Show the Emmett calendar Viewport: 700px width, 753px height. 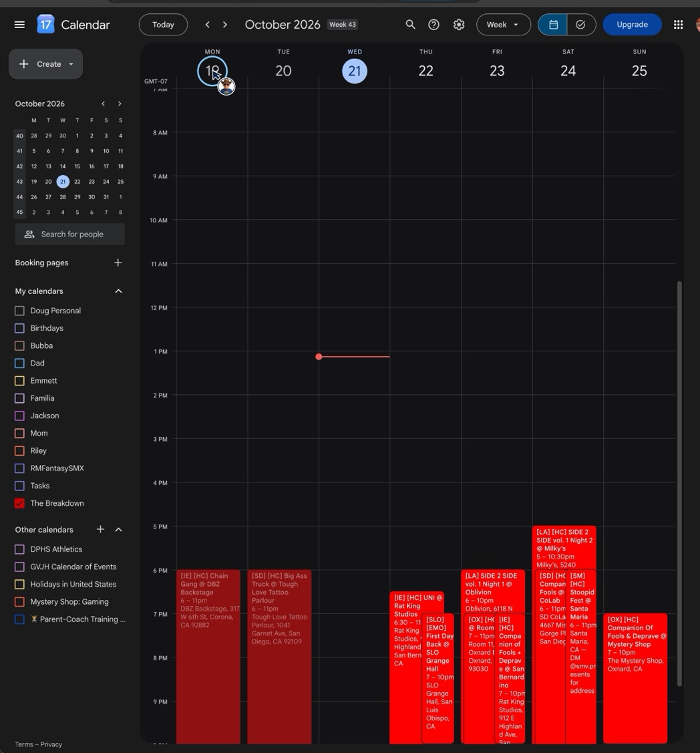(x=19, y=381)
